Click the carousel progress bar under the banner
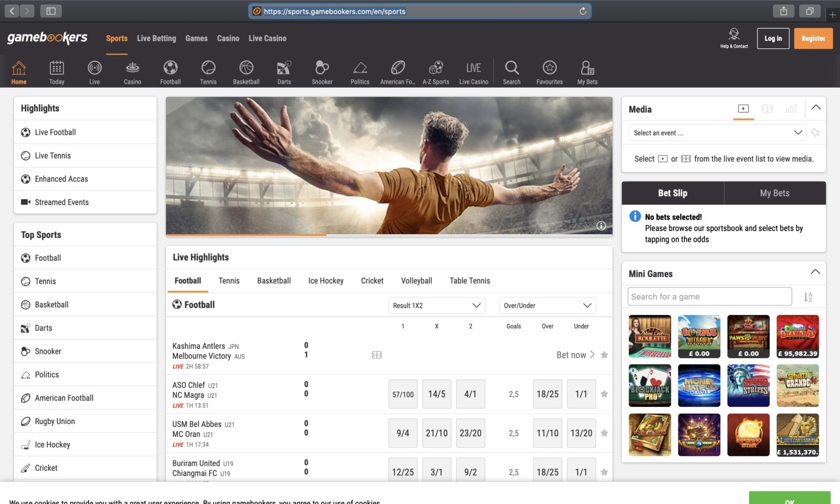 point(245,237)
